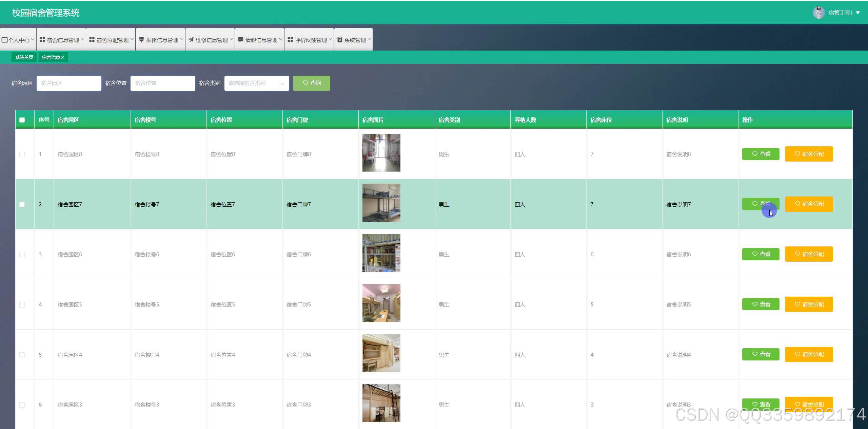Click the 校园宿舍管理系统 title
This screenshot has width=868, height=429.
[46, 13]
